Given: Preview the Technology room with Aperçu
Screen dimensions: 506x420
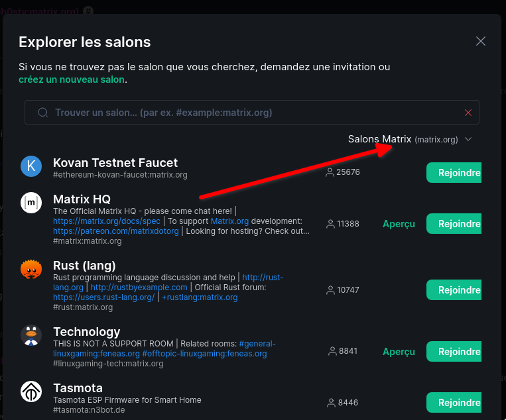Looking at the screenshot, I should pyautogui.click(x=399, y=352).
